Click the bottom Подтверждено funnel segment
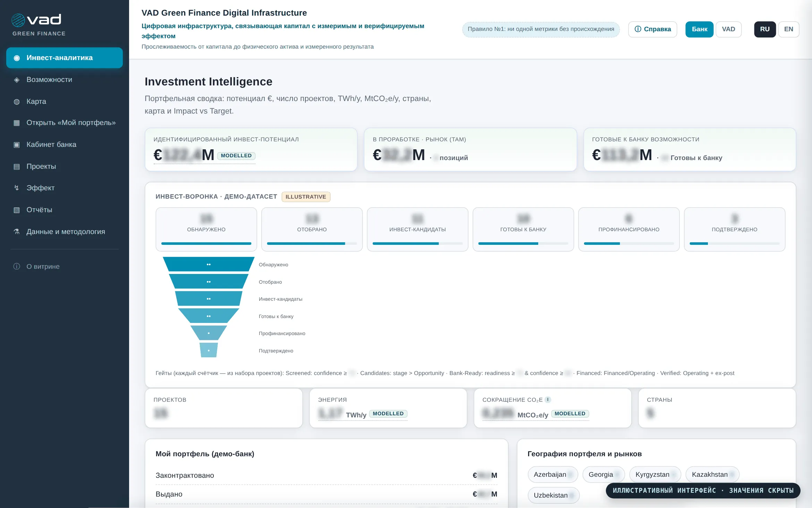812x508 pixels. point(209,350)
